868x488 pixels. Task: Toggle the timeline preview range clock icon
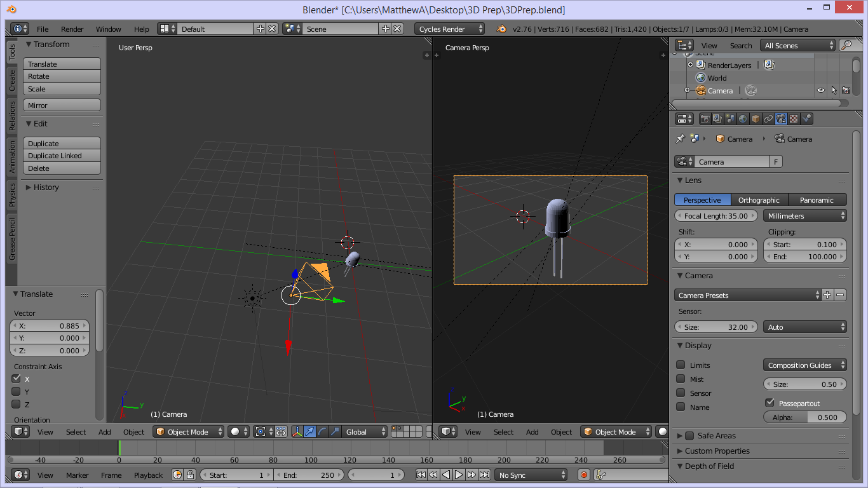177,475
